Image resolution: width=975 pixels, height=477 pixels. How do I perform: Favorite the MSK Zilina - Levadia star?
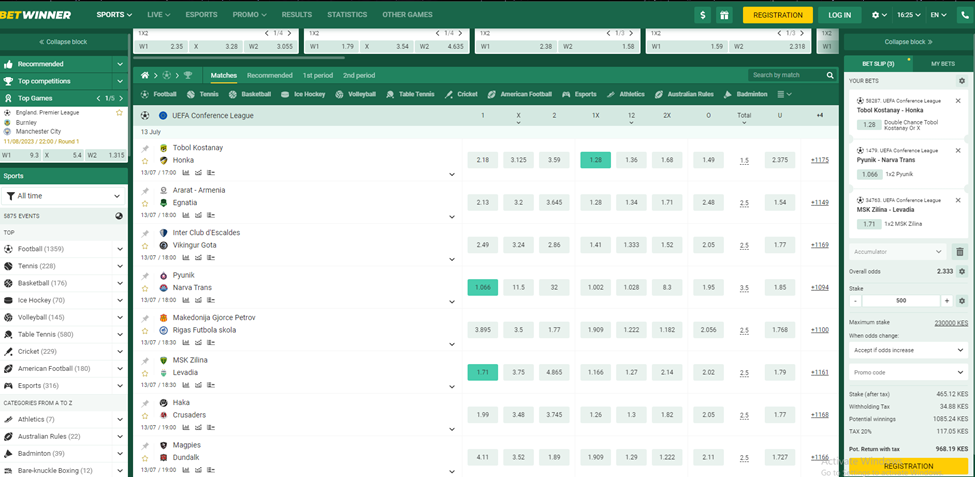coord(145,373)
